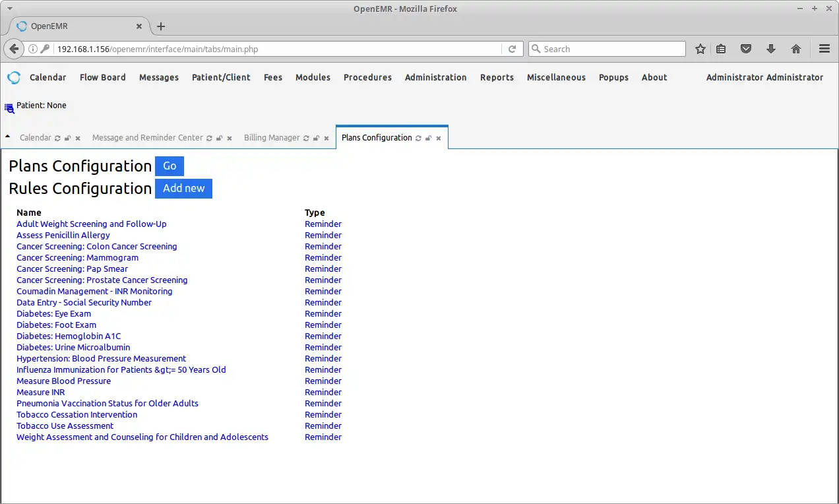Open the site info dropdown in the address bar

pos(33,48)
